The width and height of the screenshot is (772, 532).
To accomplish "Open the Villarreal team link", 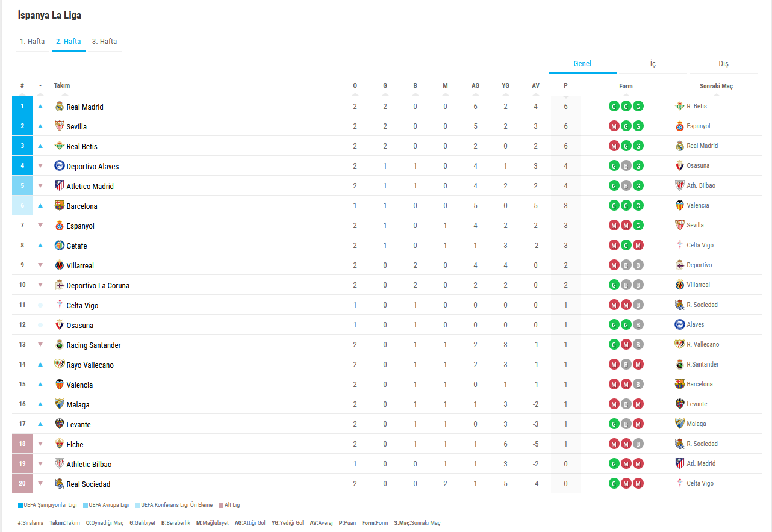I will 80,266.
